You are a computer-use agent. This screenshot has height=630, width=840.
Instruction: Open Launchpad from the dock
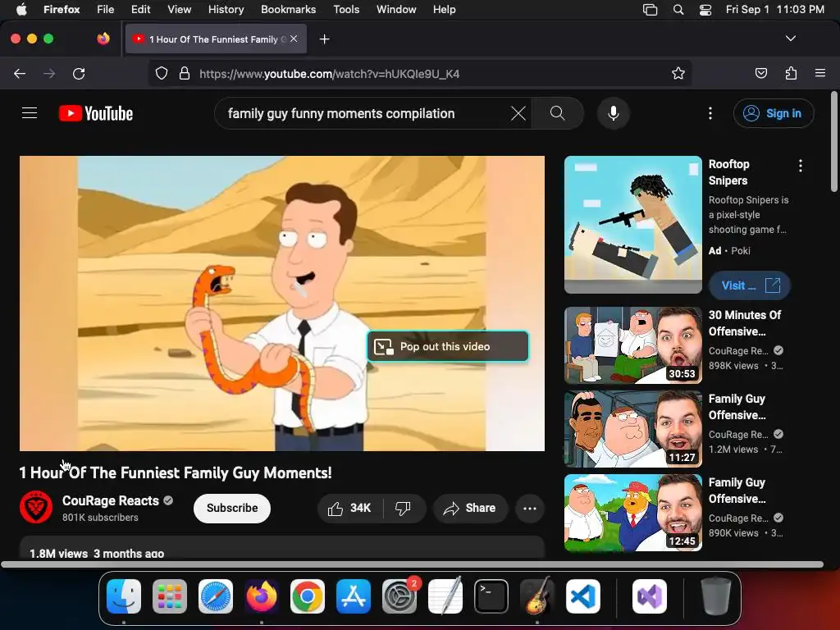tap(170, 596)
